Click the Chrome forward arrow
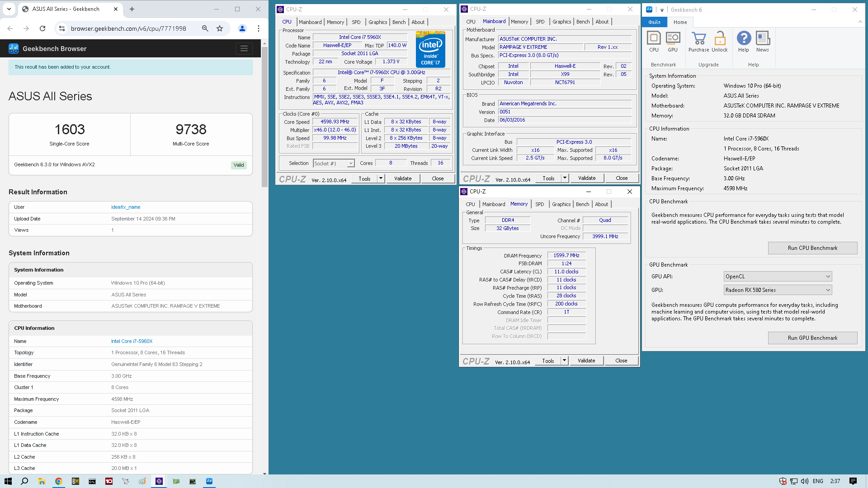This screenshot has width=868, height=488. (x=26, y=28)
